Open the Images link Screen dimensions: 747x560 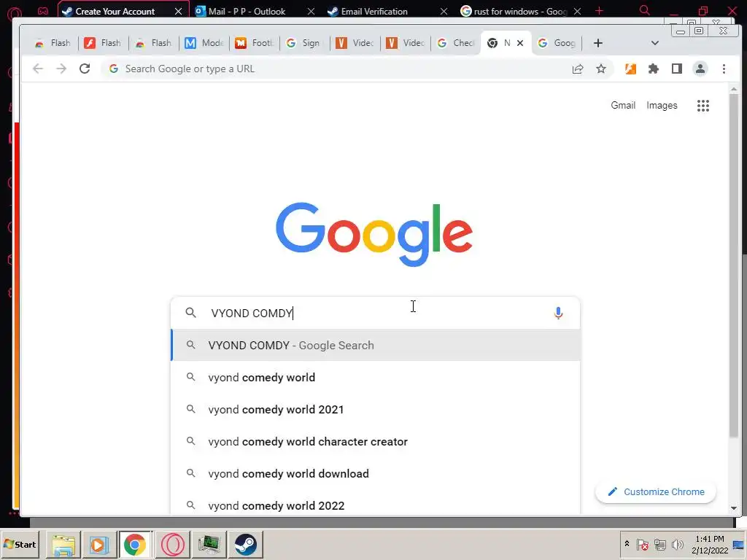coord(662,105)
